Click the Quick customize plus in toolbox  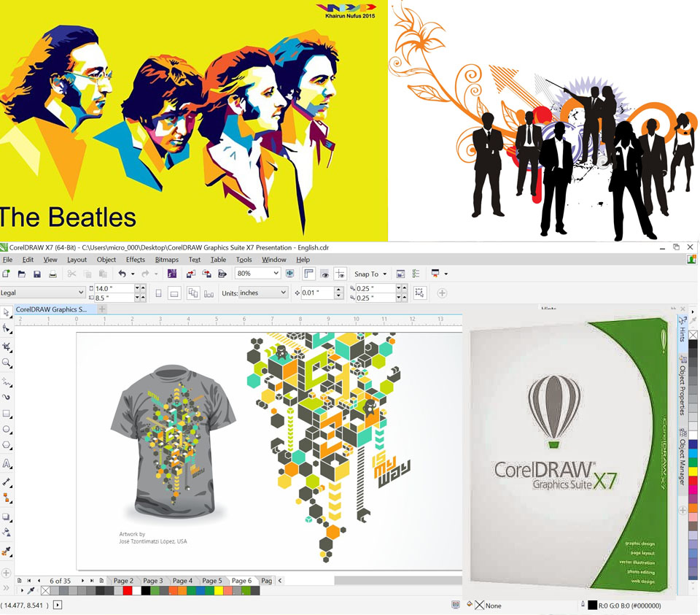tap(6, 573)
